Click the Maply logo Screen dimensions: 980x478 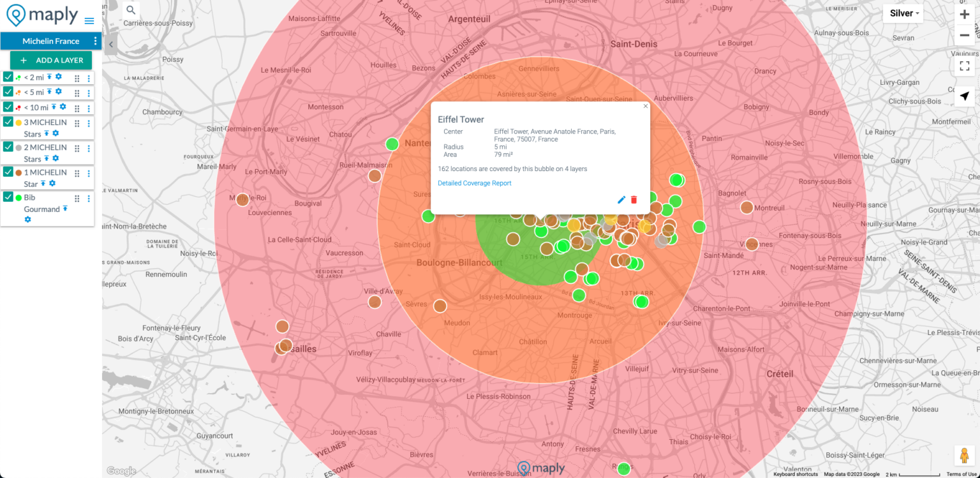pyautogui.click(x=40, y=14)
